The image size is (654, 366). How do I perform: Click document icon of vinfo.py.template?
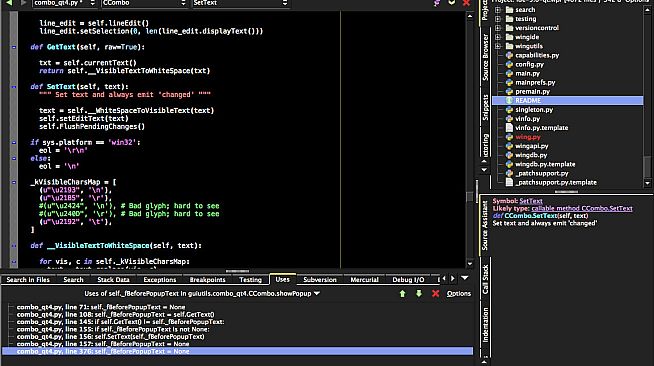tap(509, 128)
